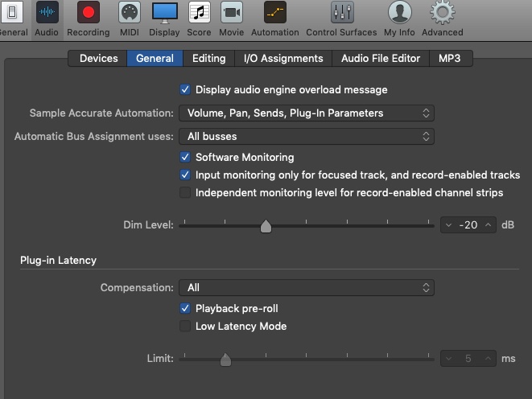The width and height of the screenshot is (532, 399).
Task: Disable the Software Monitoring checkbox
Action: pyautogui.click(x=185, y=158)
